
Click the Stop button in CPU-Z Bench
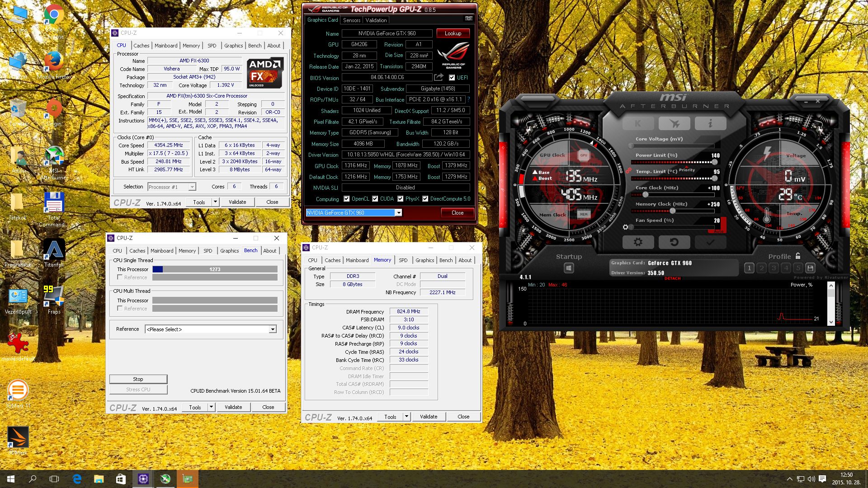click(x=138, y=379)
